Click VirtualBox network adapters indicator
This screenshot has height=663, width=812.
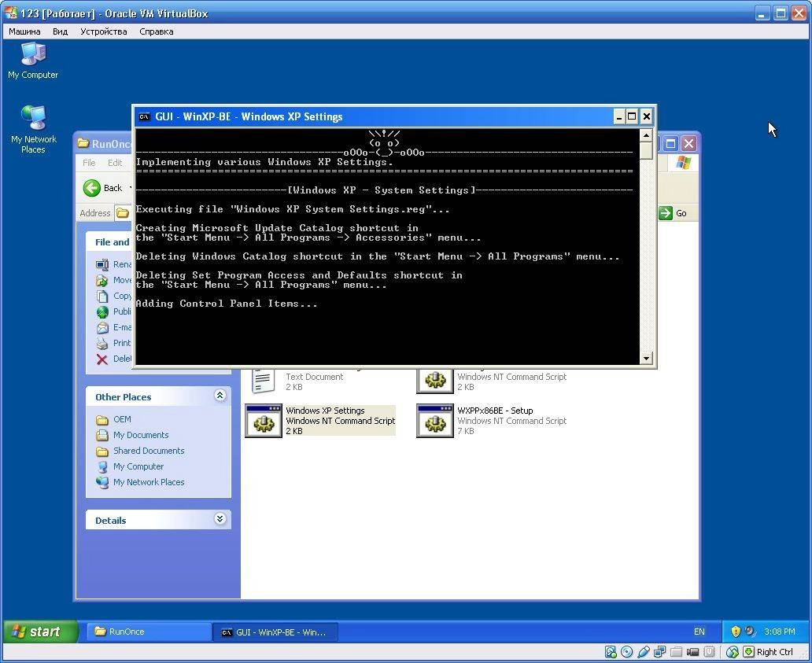659,652
